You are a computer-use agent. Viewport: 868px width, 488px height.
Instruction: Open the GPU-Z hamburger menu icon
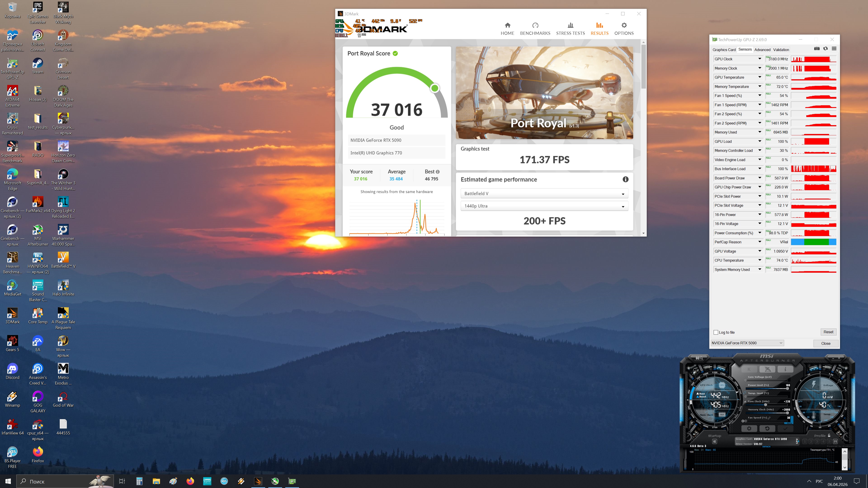point(834,49)
